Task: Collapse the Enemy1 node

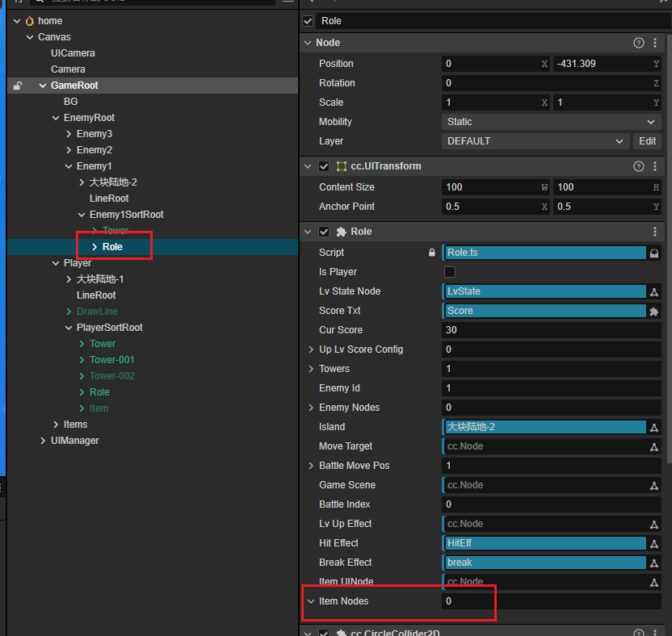Action: (69, 166)
